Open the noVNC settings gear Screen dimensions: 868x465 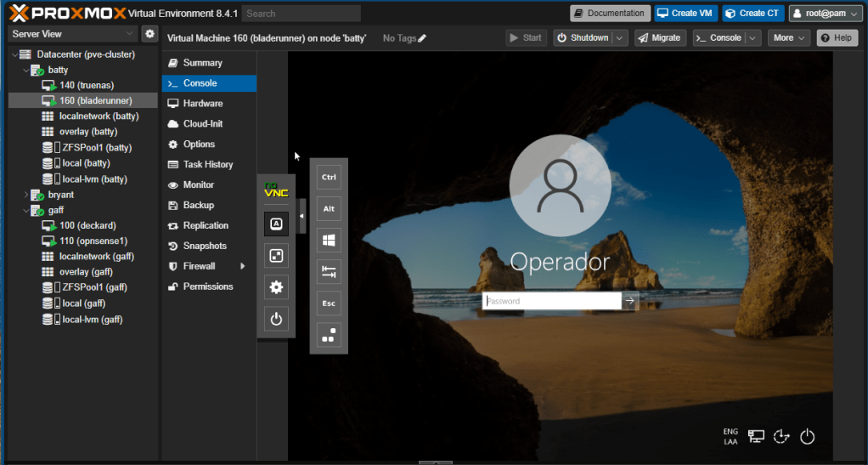(x=276, y=287)
